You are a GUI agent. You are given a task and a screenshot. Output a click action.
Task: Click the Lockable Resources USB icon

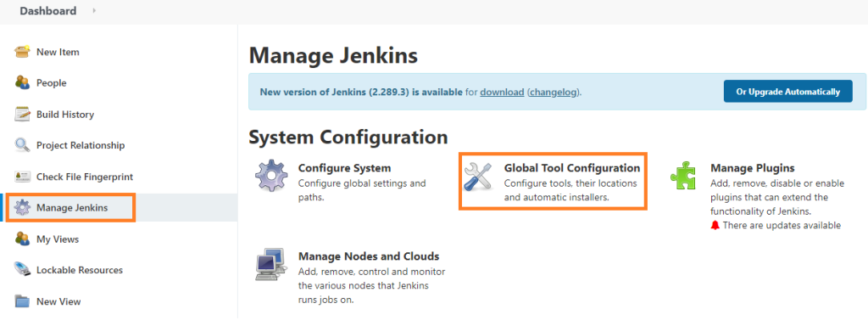tap(22, 270)
